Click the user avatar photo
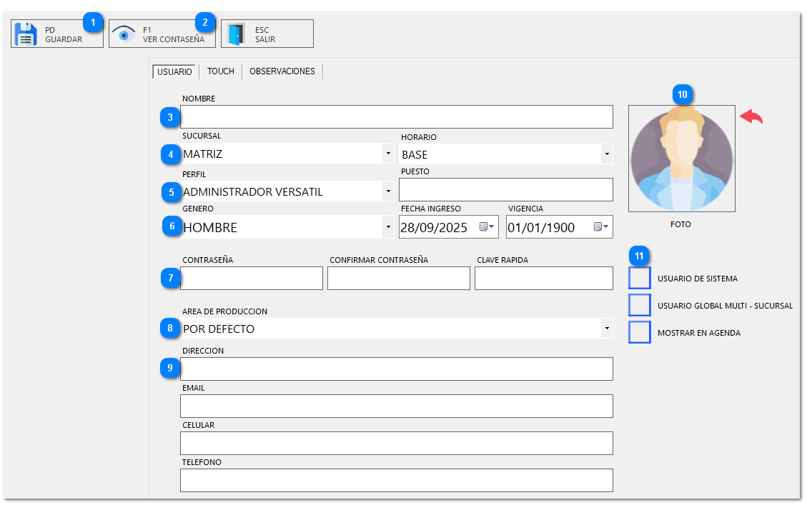This screenshot has width=812, height=505. [681, 159]
